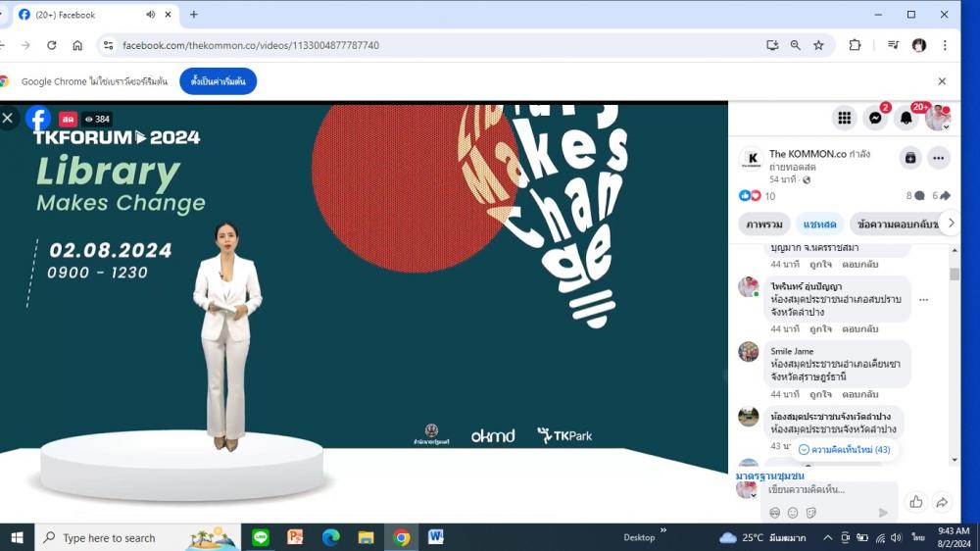
Task: Switch commenting identity avatar dropdown
Action: (747, 489)
